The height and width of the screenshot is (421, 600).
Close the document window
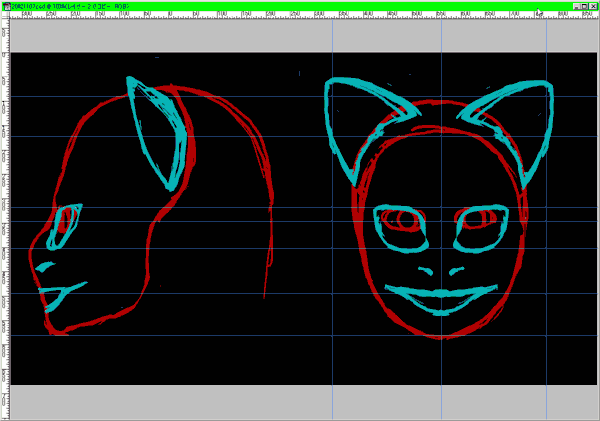594,5
